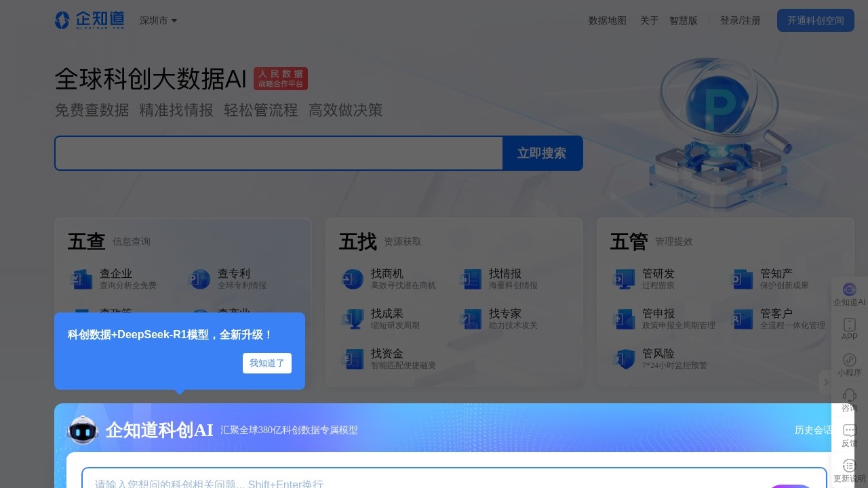Viewport: 868px width, 488px height.
Task: Open the 找资金 funding match icon
Action: click(x=353, y=359)
